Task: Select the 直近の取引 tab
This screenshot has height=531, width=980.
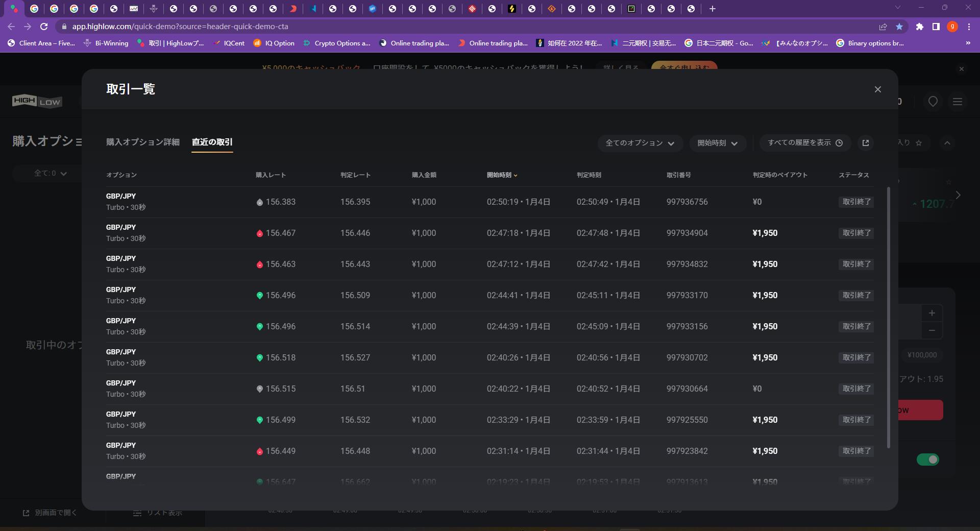Action: coord(212,142)
